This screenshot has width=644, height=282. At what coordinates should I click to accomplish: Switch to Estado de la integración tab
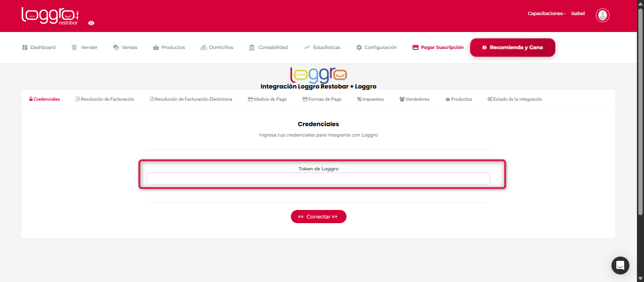point(514,99)
